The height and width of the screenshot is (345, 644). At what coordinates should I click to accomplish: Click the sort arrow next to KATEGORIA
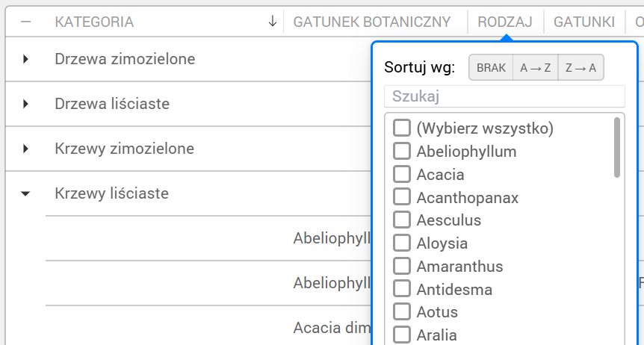click(x=273, y=22)
